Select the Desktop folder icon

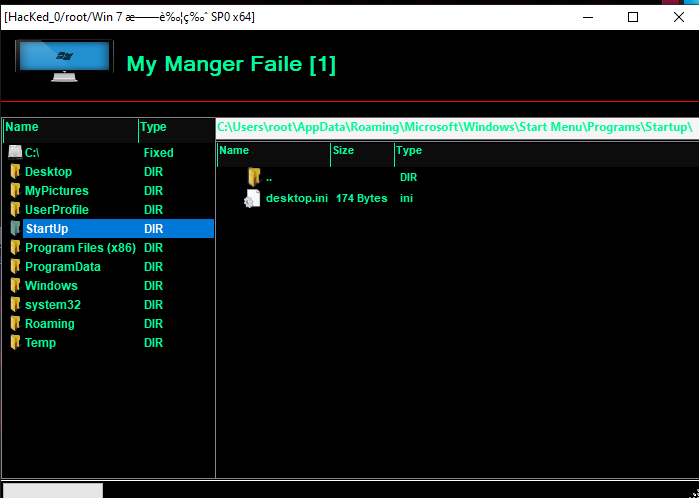point(15,172)
